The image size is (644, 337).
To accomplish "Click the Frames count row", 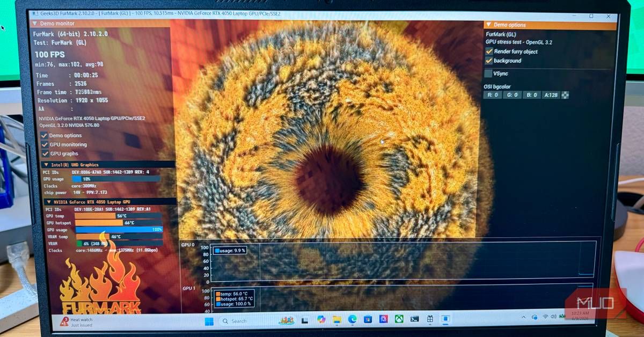I will tap(62, 84).
